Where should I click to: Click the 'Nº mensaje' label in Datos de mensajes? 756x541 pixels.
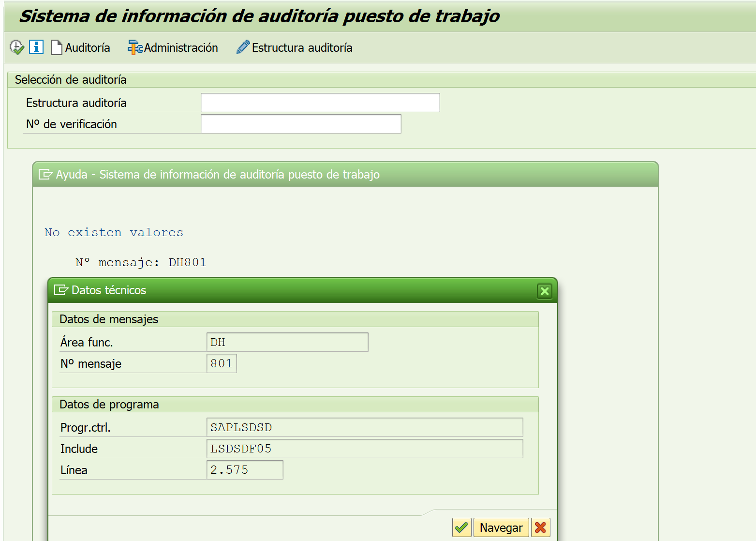[x=91, y=364]
